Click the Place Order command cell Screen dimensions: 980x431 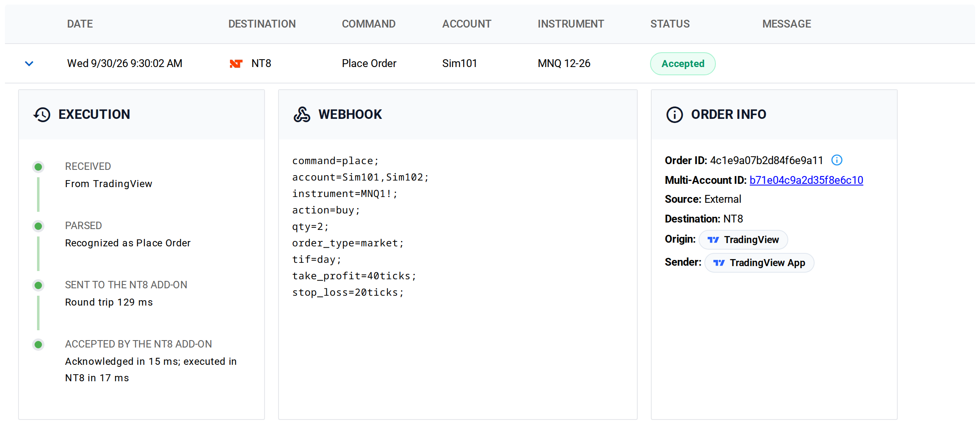point(369,63)
